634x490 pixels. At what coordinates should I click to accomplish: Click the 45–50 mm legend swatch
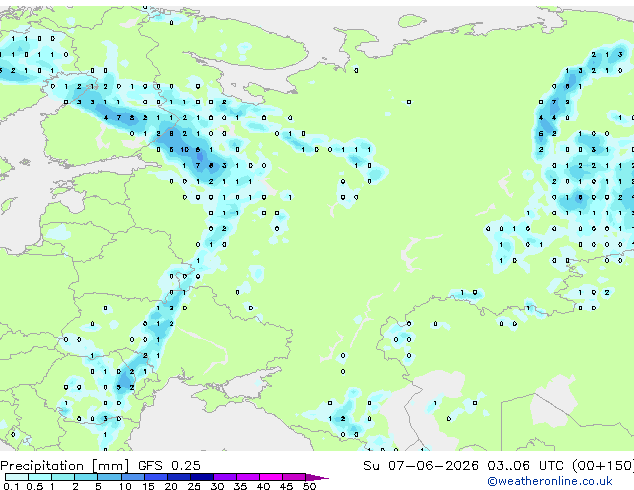point(294,477)
